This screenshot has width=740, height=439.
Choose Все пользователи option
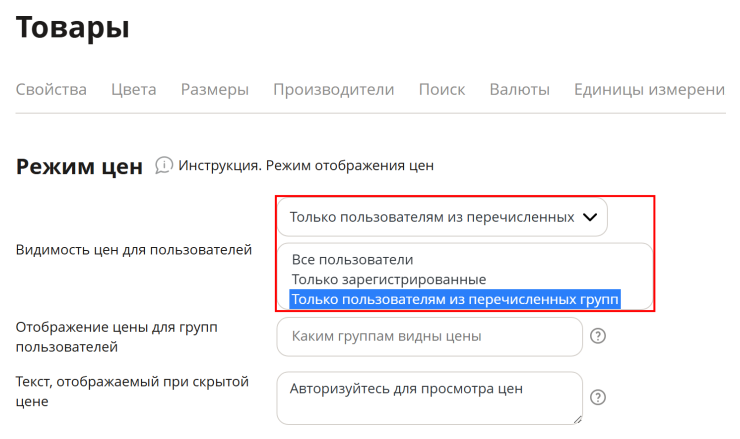[353, 260]
